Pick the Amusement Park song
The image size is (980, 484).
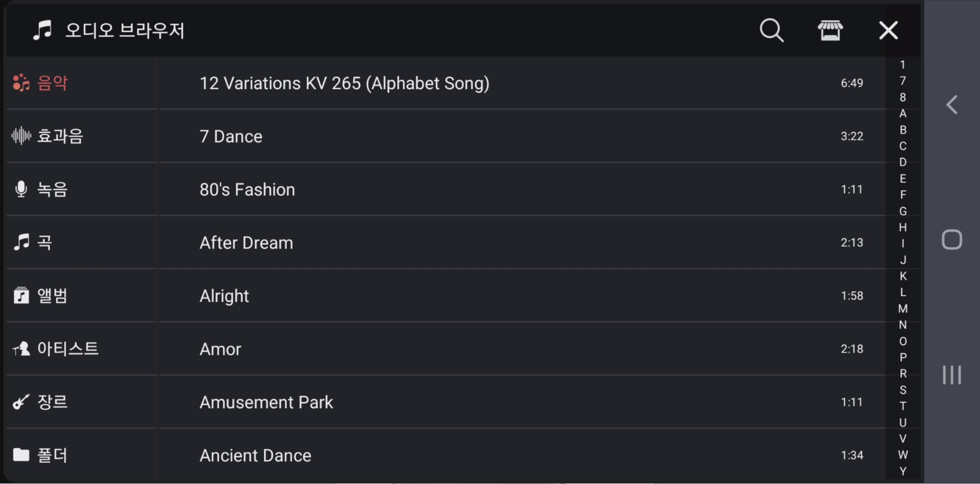[266, 402]
